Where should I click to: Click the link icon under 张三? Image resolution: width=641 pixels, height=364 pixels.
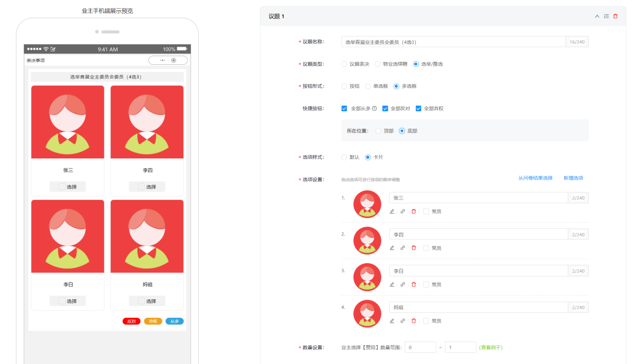403,212
